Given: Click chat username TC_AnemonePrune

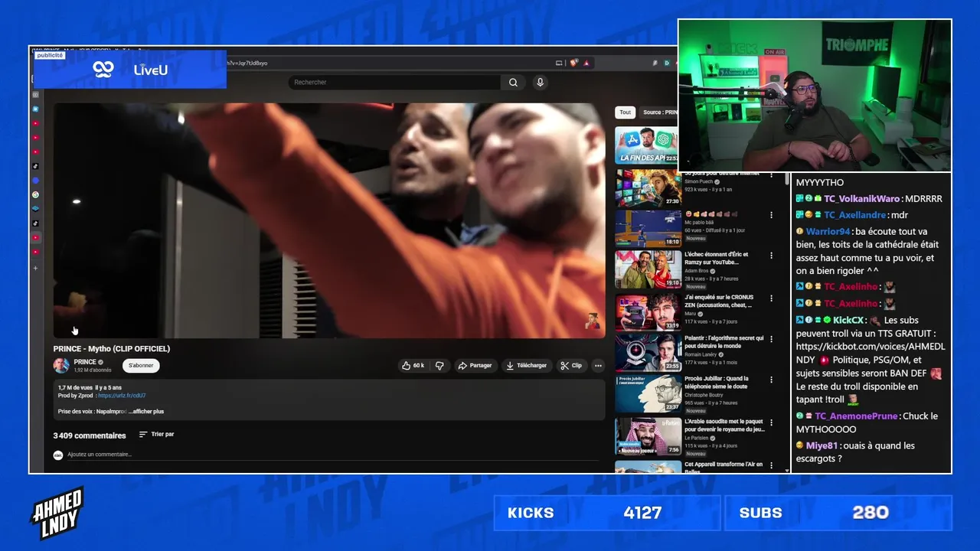Looking at the screenshot, I should (856, 416).
